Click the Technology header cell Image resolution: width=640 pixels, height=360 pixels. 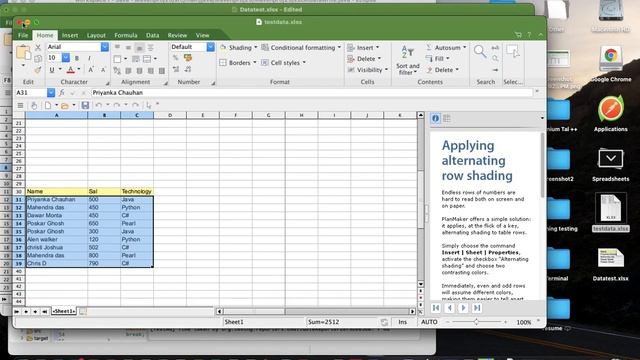click(137, 191)
